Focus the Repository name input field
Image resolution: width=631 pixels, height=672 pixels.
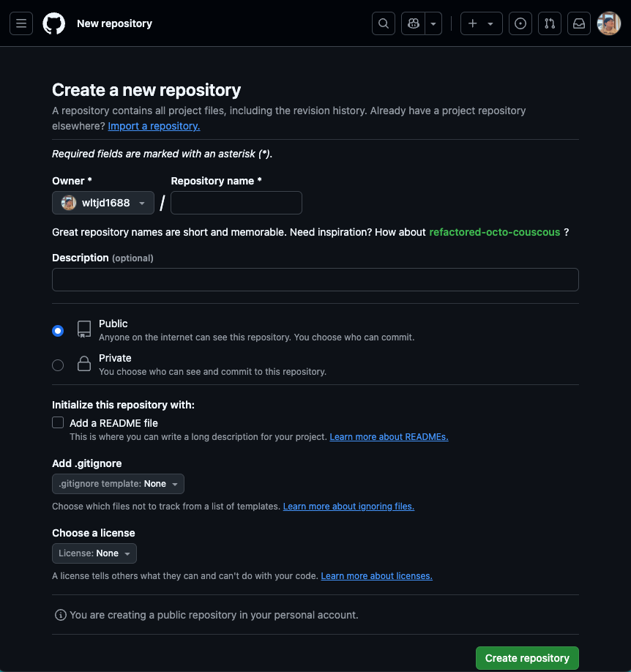[236, 203]
